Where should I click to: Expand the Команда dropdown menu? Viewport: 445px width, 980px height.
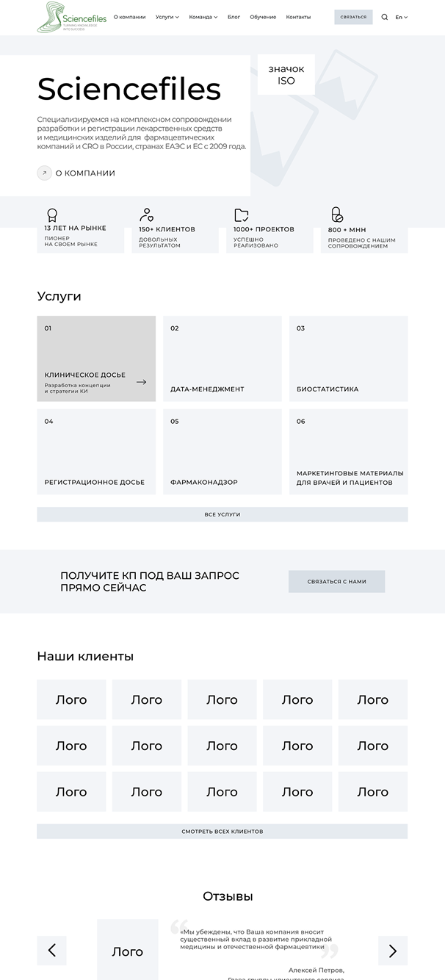(x=203, y=17)
